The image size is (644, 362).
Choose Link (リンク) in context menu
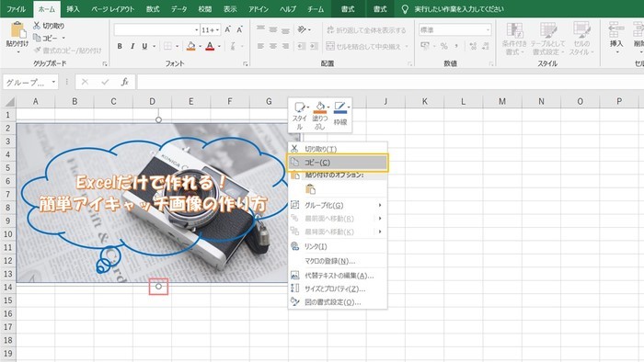pyautogui.click(x=338, y=246)
